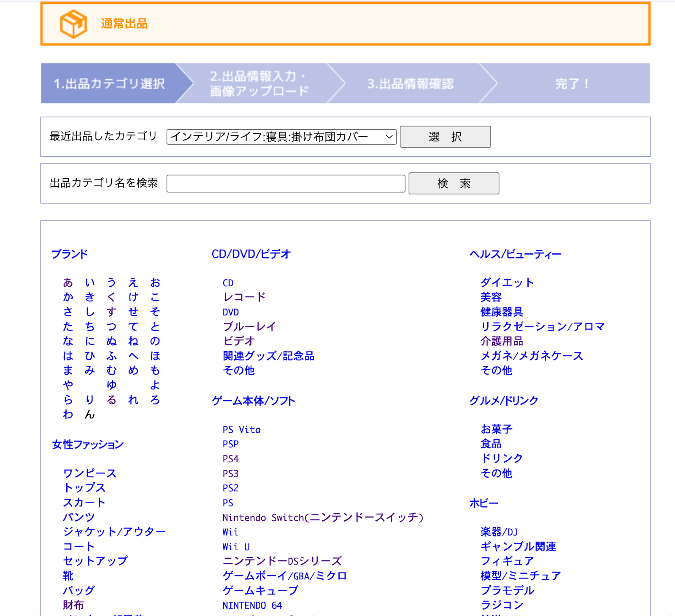Open the ヘルス/ビューティー heading link
This screenshot has height=616, width=675.
pos(515,254)
